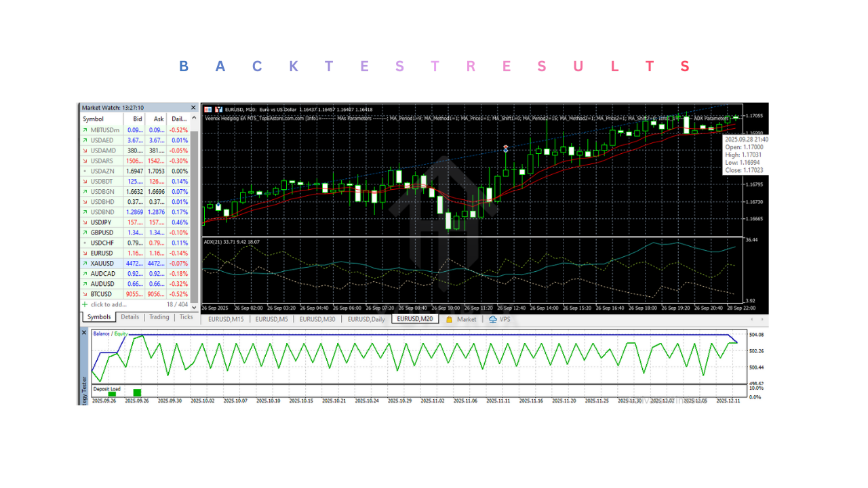Switch to the Details tab
This screenshot has width=868, height=488.
point(130,317)
